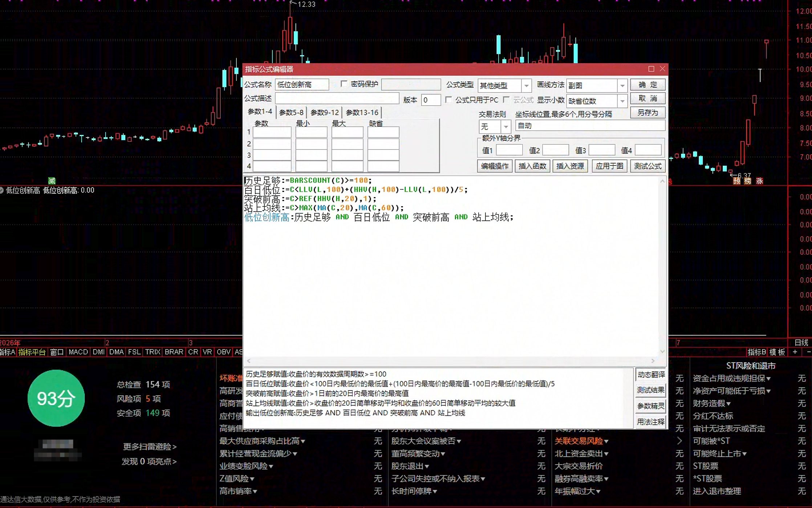Click code editor vertical scroll up arrow

[x=662, y=181]
